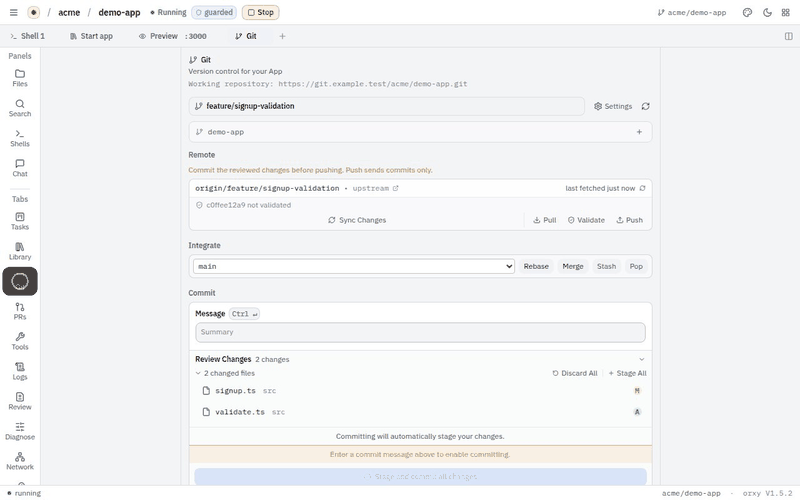This screenshot has width=800, height=500.
Task: Validate the commit
Action: [x=586, y=220]
